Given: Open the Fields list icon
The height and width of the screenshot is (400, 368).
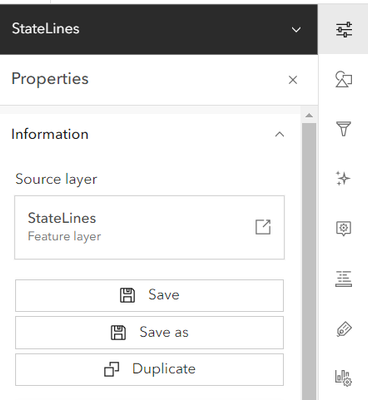Looking at the screenshot, I should [x=344, y=279].
